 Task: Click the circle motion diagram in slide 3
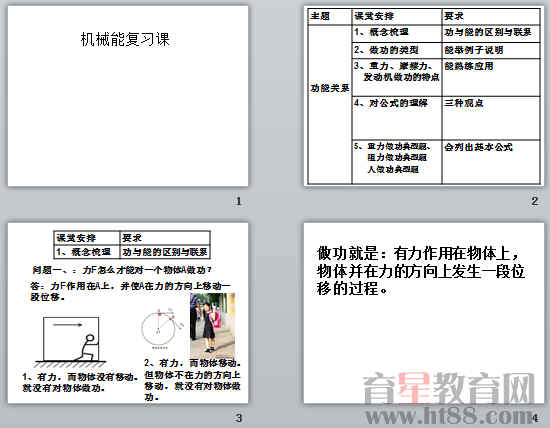tap(162, 328)
